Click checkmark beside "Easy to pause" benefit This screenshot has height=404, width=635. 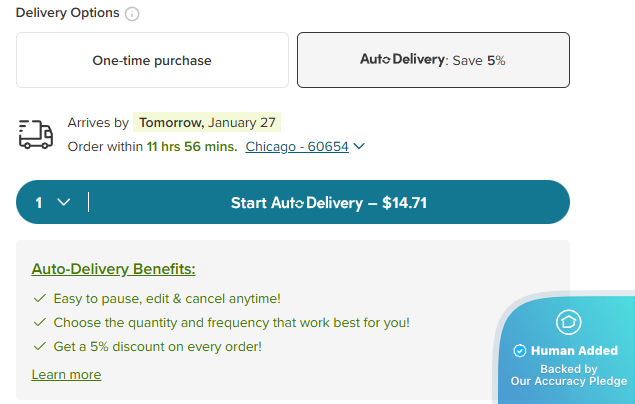coord(40,298)
